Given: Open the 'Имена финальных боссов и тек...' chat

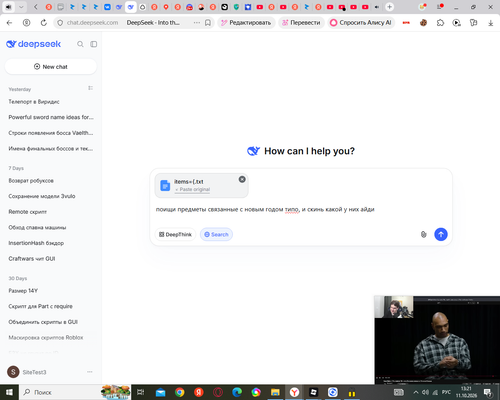Looking at the screenshot, I should click(51, 149).
